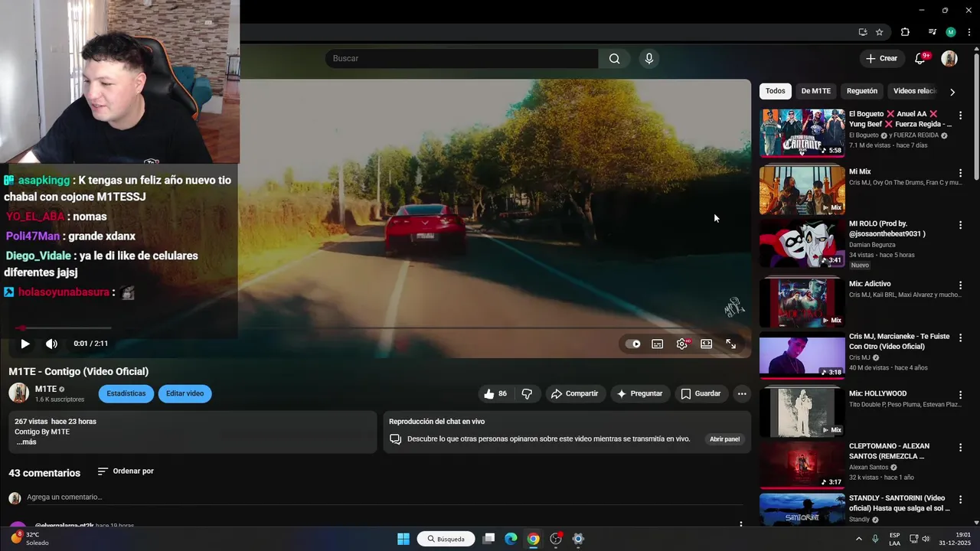Open options menu for Mix: Adictivo
Viewport: 980px width, 551px height.
960,285
